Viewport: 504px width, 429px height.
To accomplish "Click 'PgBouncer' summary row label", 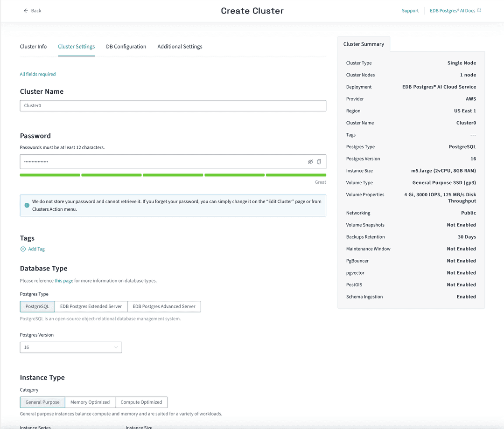I will pos(357,261).
